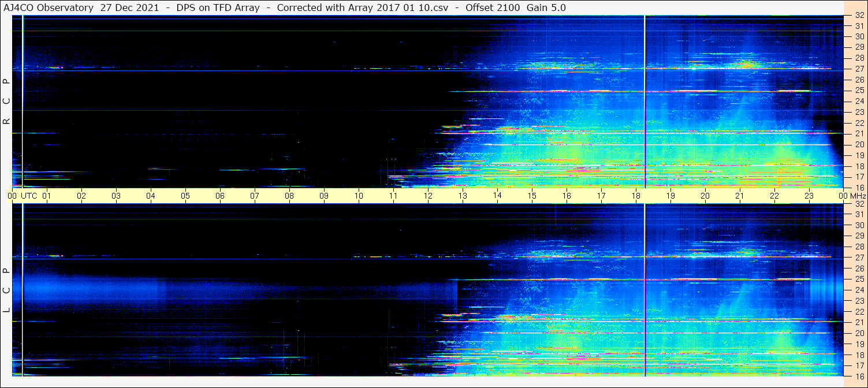Click the LCP polarization label on left
The image size is (868, 388).
pos(7,290)
